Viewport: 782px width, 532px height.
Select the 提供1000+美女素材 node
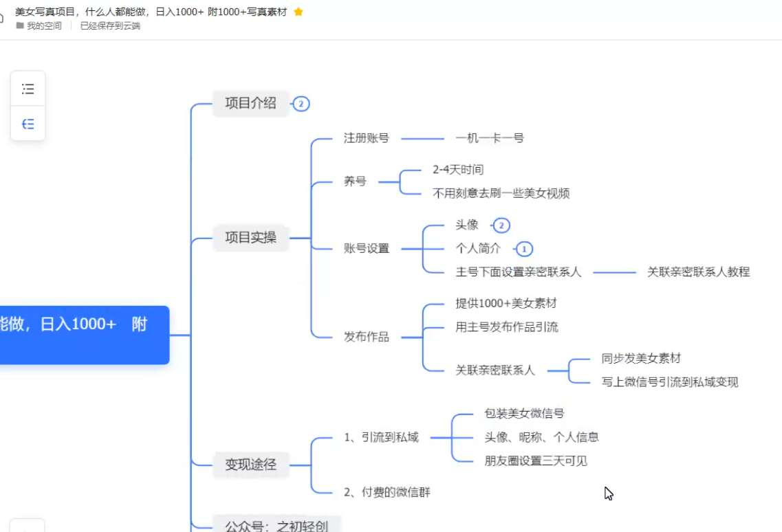coord(506,304)
